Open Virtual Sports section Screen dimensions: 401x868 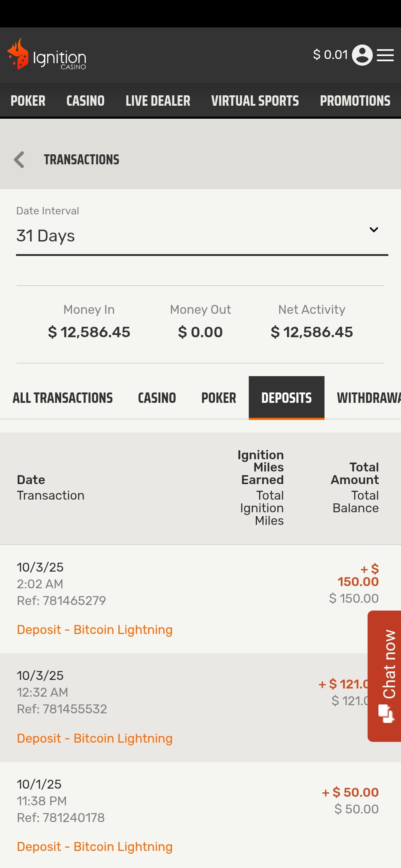[x=255, y=101]
